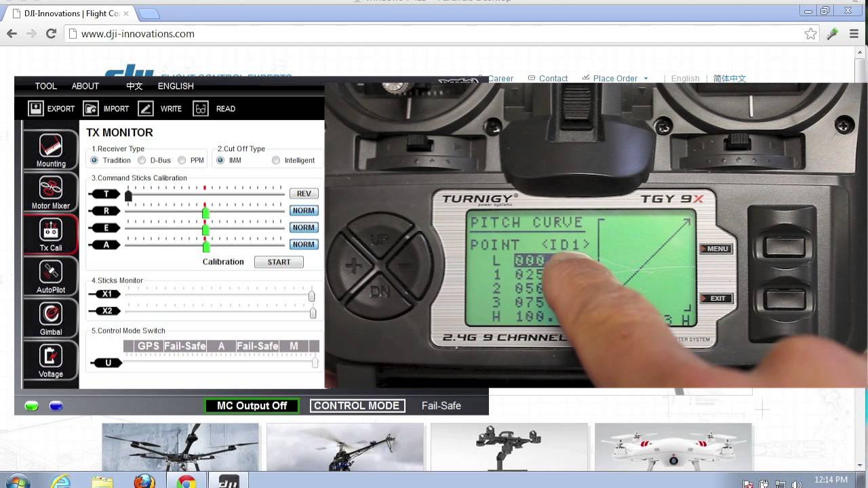The height and width of the screenshot is (488, 868).
Task: Go back with the browser back arrow
Action: (x=12, y=33)
